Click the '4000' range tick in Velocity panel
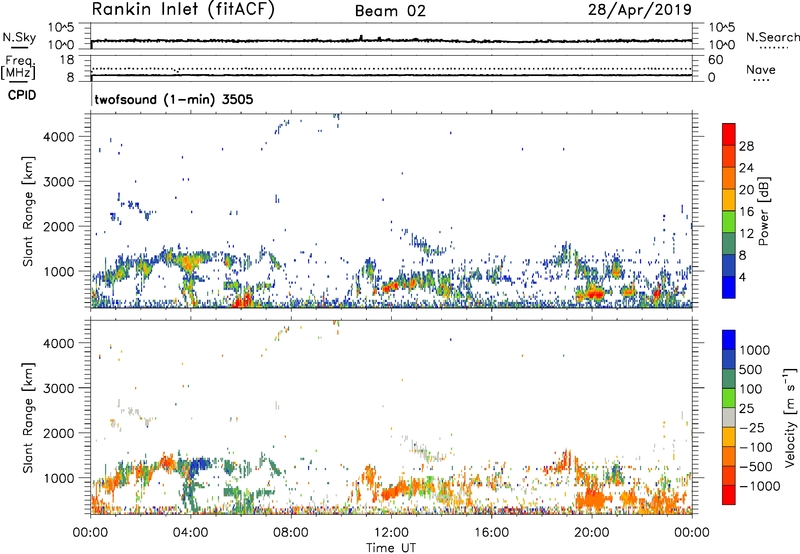 [59, 343]
